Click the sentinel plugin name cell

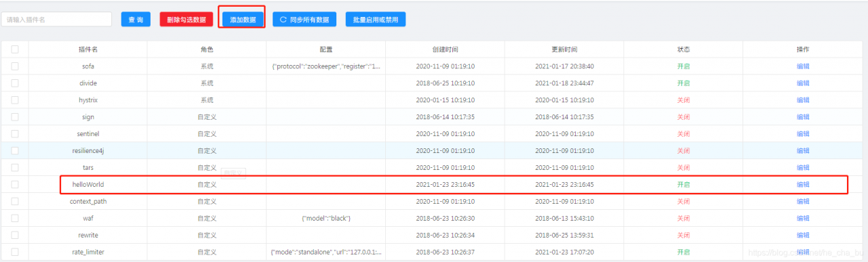click(88, 134)
